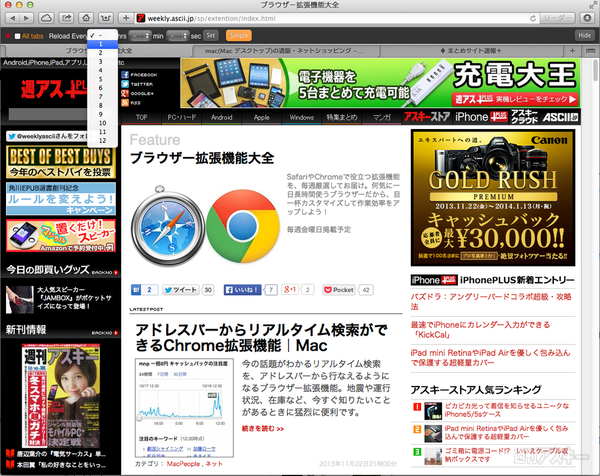Open the パズドラ アングリーバード article link
This screenshot has height=476, width=600.
click(491, 302)
